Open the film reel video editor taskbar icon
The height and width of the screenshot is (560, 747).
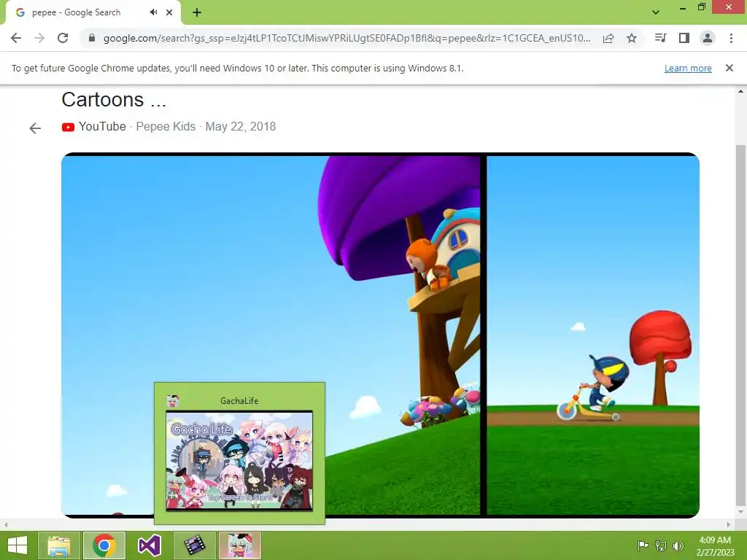(x=194, y=545)
